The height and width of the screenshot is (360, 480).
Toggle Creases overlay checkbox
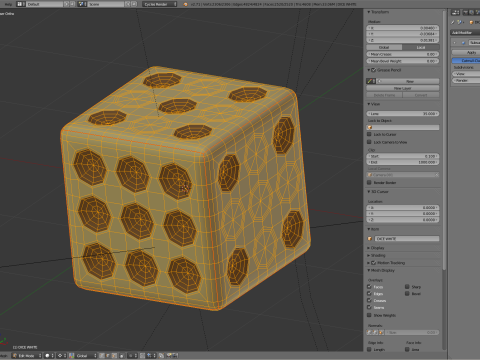coord(369,300)
